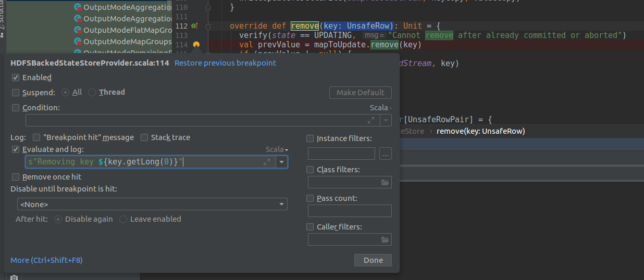The height and width of the screenshot is (280, 644).
Task: Click the folder icon in Caller filters field
Action: [386, 239]
